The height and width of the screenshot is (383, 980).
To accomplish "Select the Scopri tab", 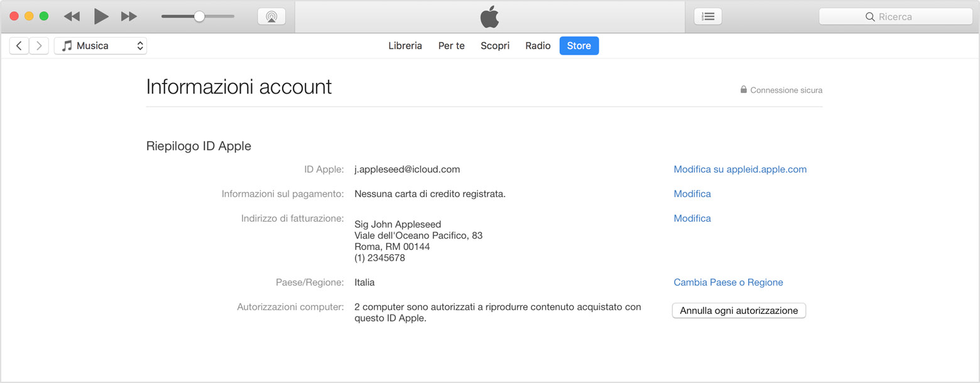I will [x=495, y=46].
